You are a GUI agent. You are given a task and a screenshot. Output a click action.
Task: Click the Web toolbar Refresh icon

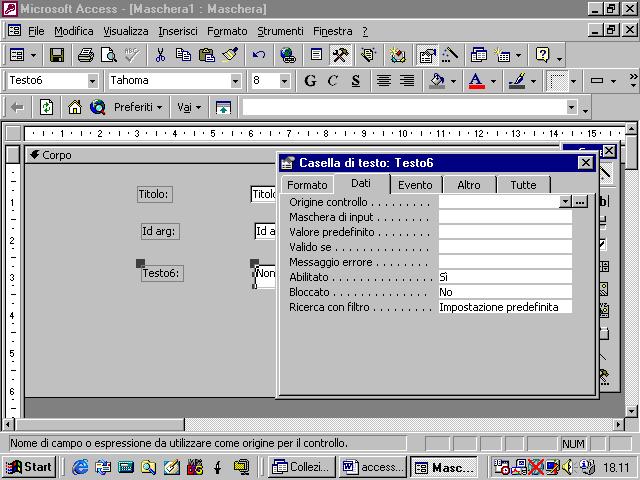(x=46, y=108)
